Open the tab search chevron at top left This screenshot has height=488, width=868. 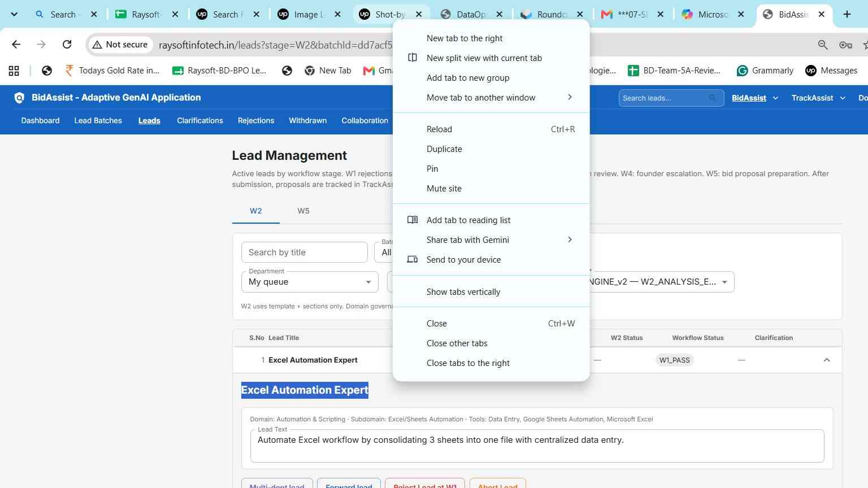click(14, 14)
